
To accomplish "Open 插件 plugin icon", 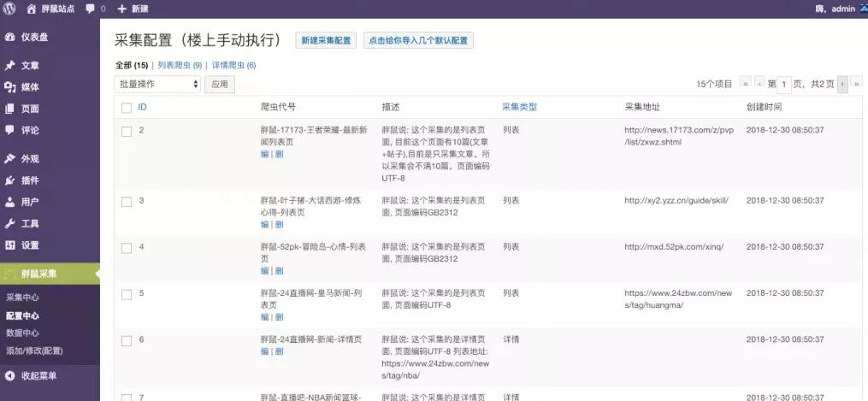I will [9, 181].
